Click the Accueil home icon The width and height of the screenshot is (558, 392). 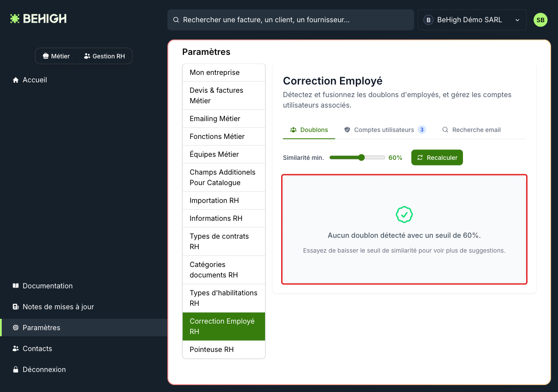coord(16,80)
